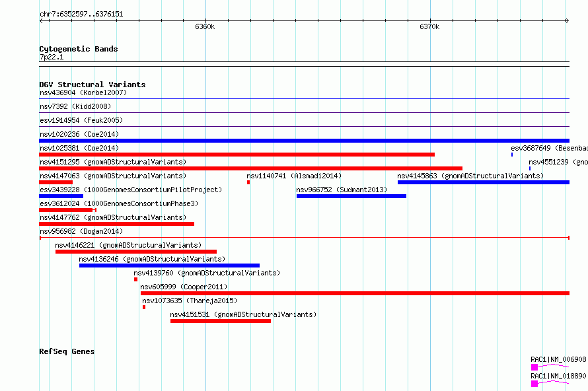The height and width of the screenshot is (391, 588).
Task: Click the left arrow end of the ruler
Action: [41, 21]
